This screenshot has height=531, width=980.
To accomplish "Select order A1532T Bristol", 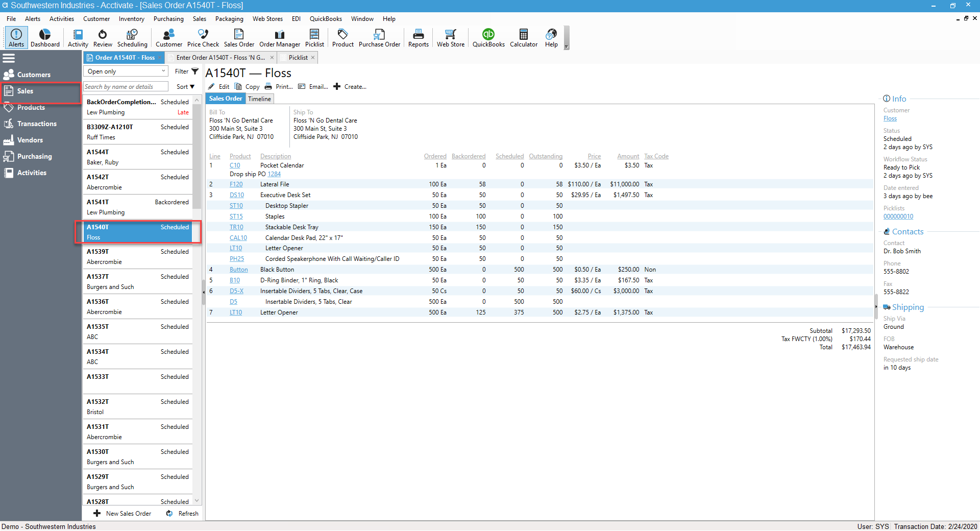I will 138,406.
